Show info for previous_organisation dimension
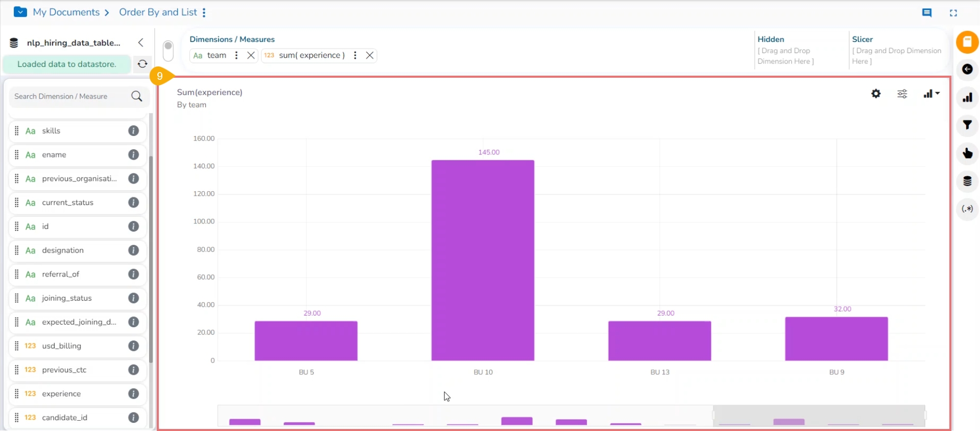 [134, 178]
